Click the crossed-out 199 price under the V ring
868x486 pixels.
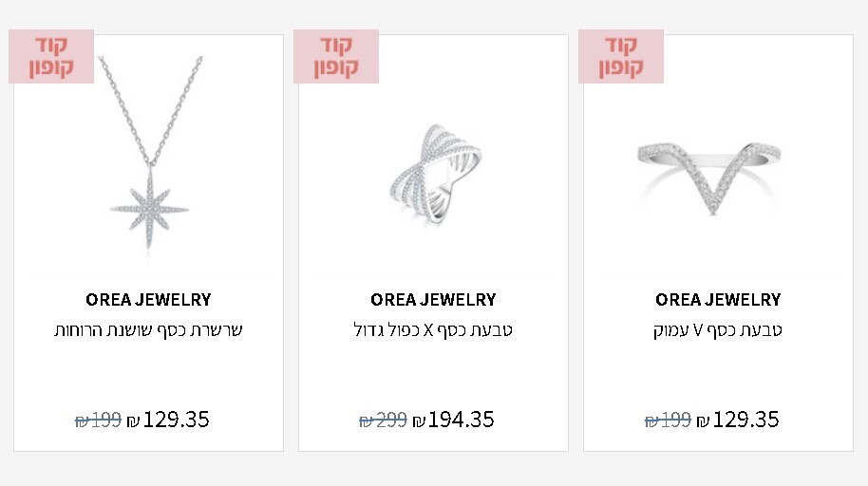click(x=668, y=421)
